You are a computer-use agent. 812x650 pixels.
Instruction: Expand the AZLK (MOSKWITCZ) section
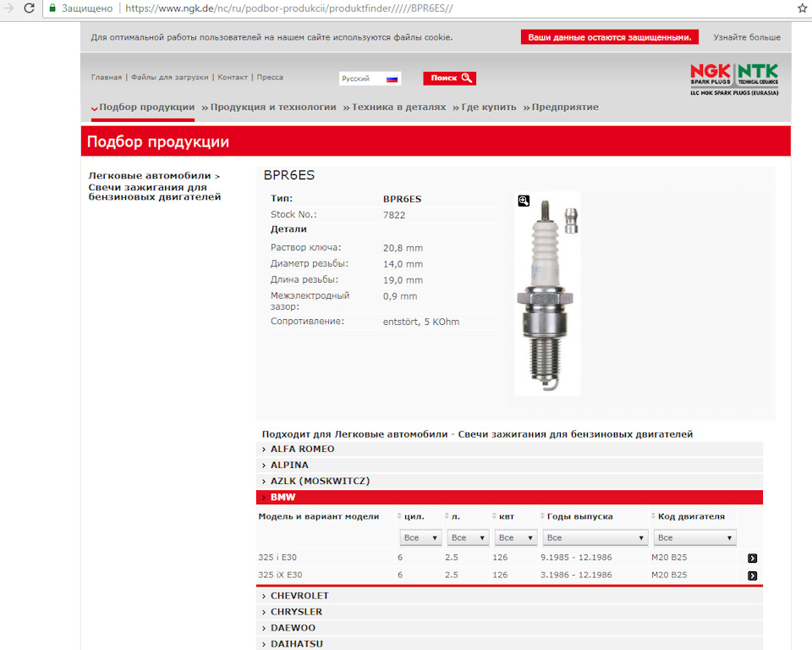coord(509,482)
